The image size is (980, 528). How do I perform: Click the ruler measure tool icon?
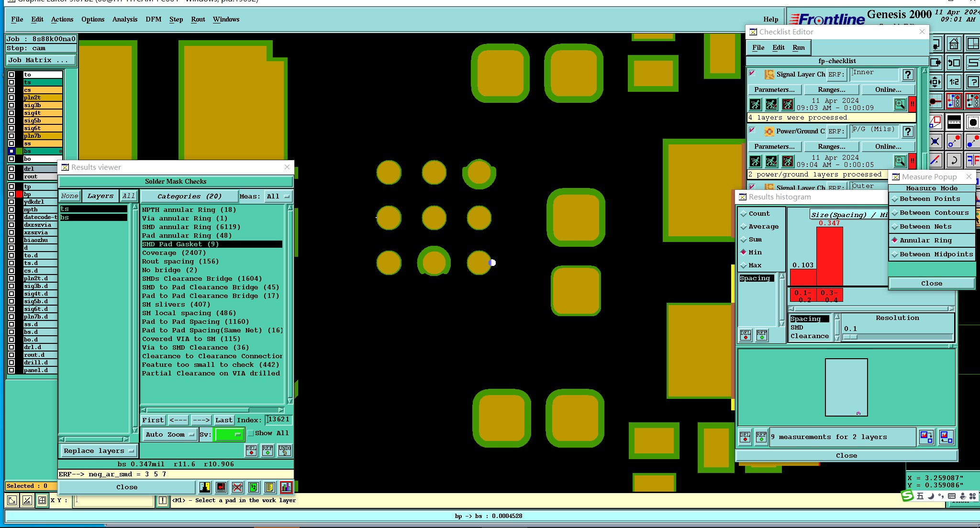(x=954, y=121)
